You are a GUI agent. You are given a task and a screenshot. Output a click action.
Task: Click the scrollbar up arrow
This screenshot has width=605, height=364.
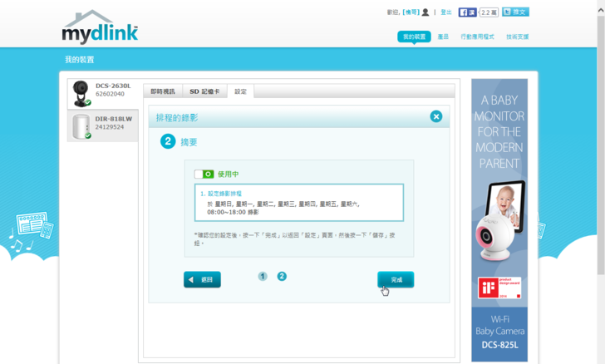(x=601, y=11)
